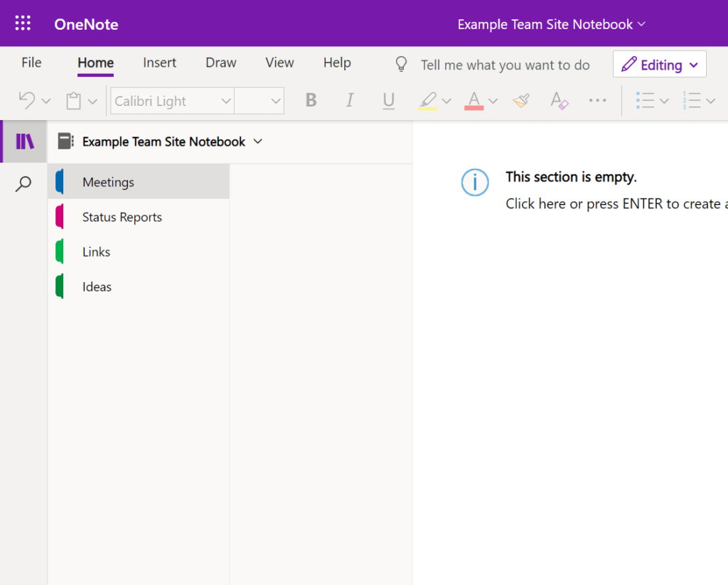The height and width of the screenshot is (585, 728).
Task: Click the green Links section tab icon
Action: (60, 251)
